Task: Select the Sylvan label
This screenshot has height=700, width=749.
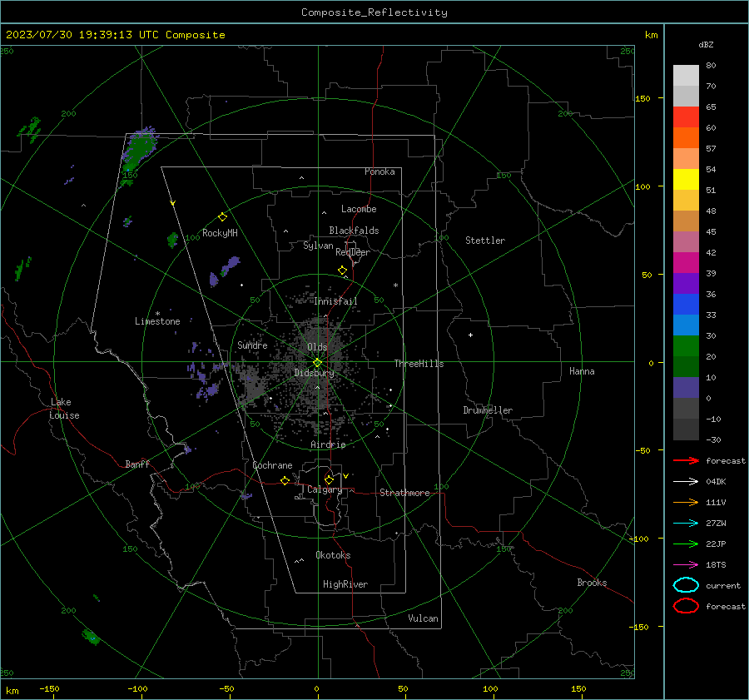Action: click(x=318, y=246)
